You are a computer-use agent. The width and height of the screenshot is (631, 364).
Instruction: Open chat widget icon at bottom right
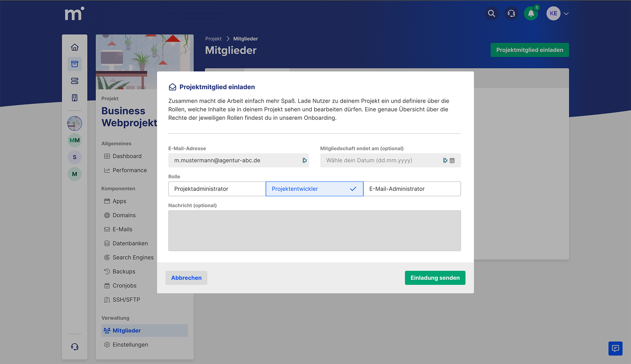tap(615, 348)
